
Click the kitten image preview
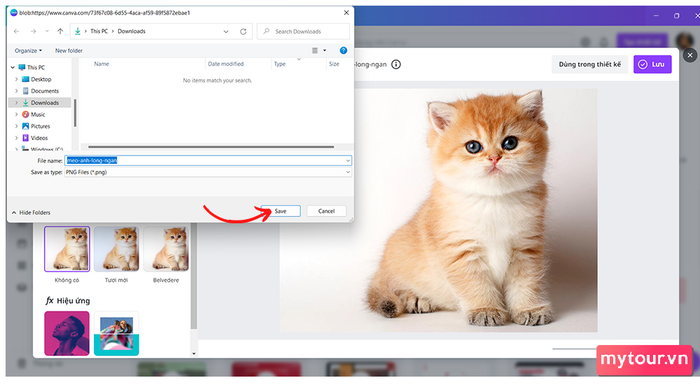click(438, 210)
